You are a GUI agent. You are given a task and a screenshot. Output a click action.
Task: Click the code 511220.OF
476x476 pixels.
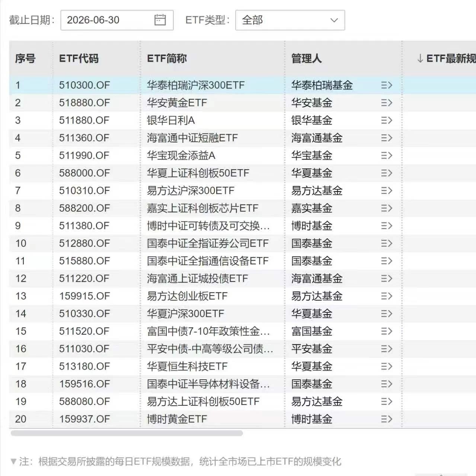tap(84, 279)
